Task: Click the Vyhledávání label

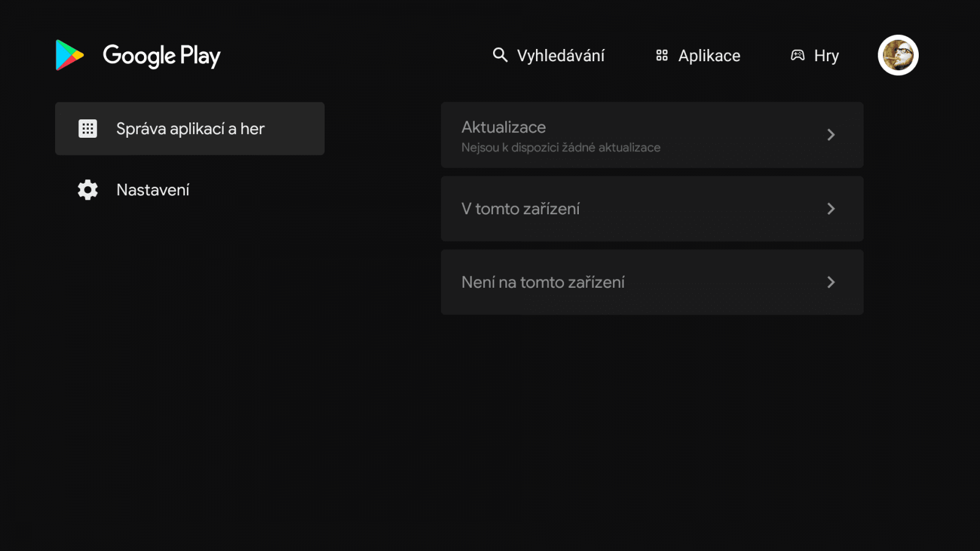Action: pos(560,55)
